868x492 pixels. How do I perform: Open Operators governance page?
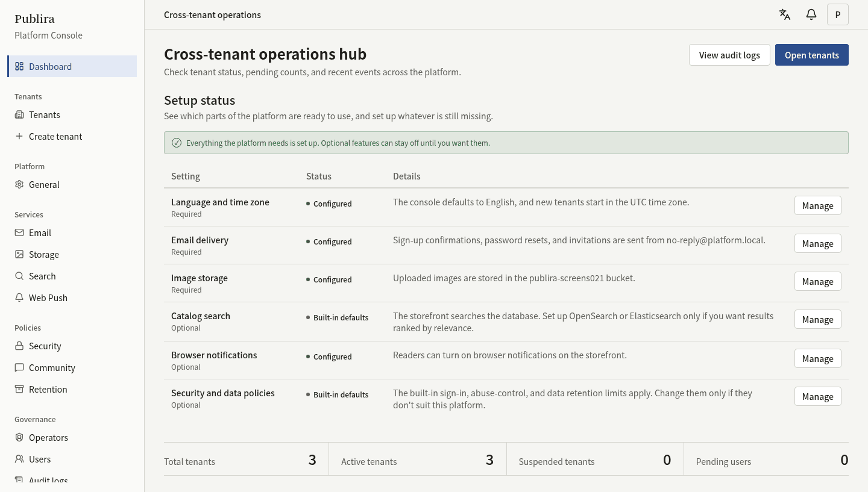pyautogui.click(x=72, y=437)
